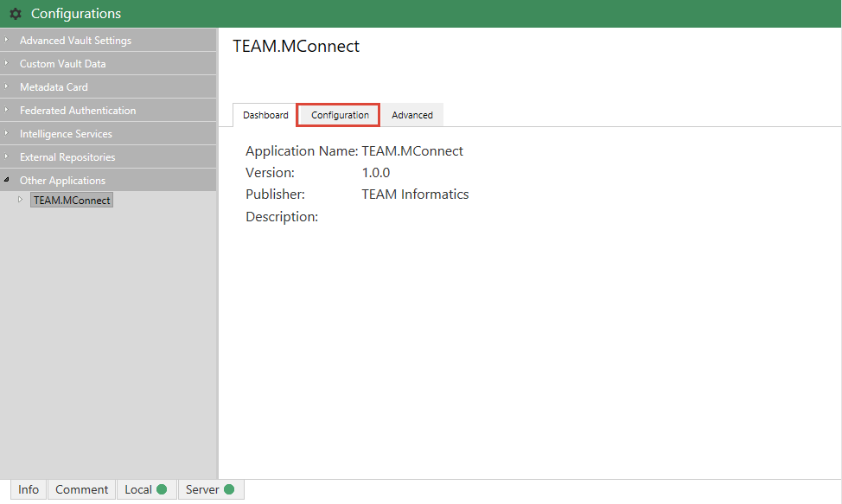Switch to the Dashboard tab

pyautogui.click(x=265, y=115)
